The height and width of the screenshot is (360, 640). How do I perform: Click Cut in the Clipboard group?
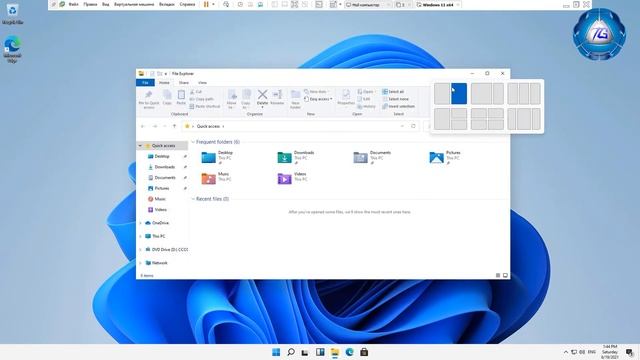tap(196, 92)
